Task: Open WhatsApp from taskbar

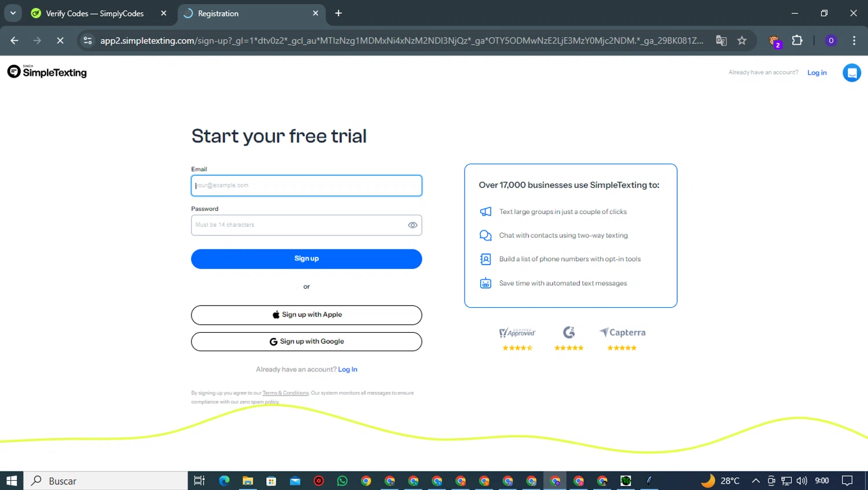Action: coord(343,481)
